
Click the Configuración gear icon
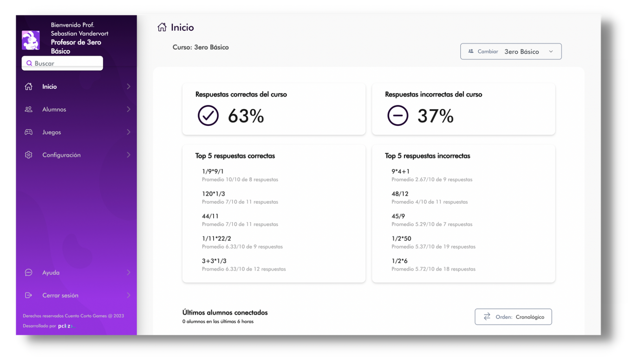point(29,155)
